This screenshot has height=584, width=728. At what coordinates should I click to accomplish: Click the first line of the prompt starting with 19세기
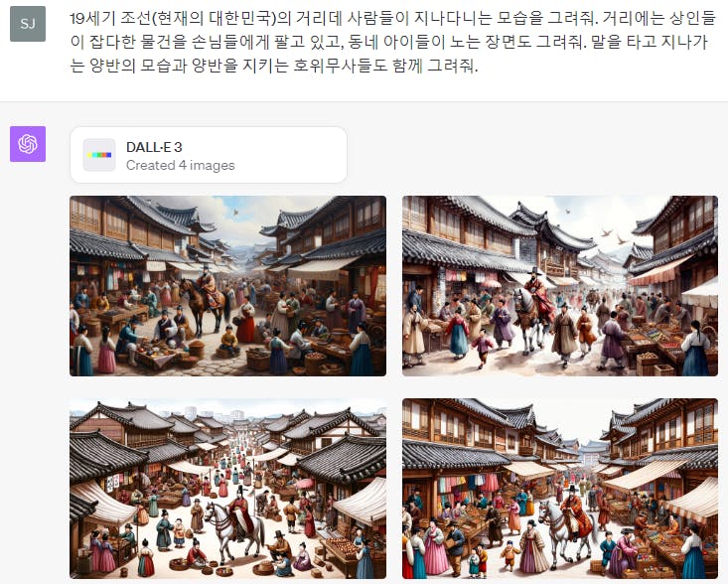click(392, 18)
